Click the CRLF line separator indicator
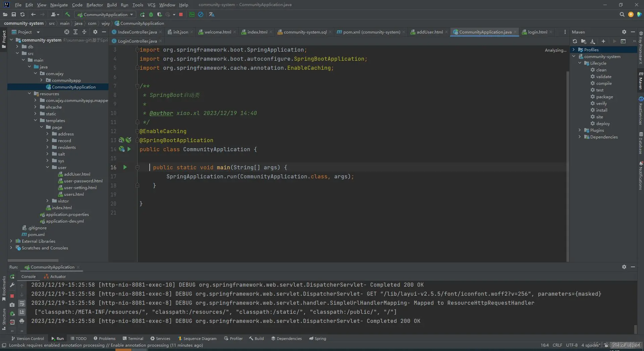 click(557, 345)
